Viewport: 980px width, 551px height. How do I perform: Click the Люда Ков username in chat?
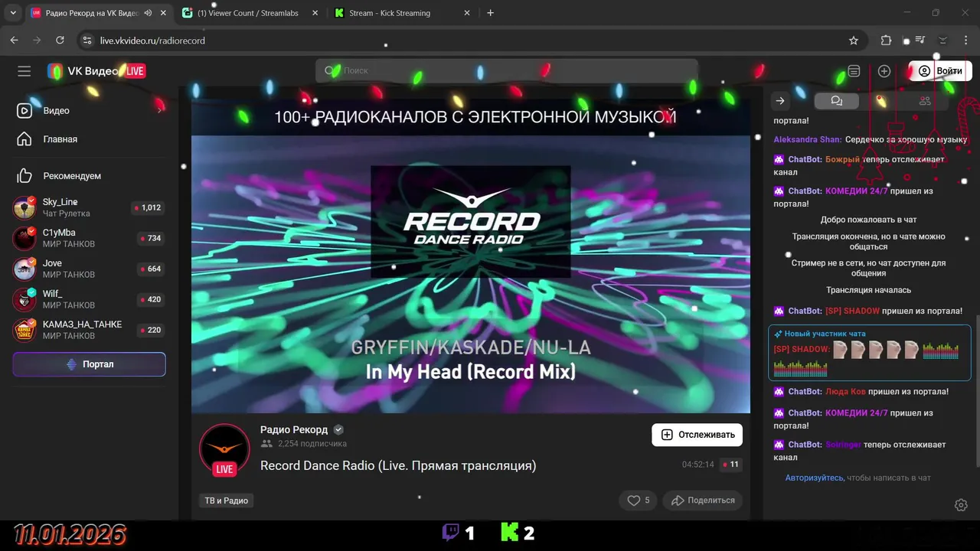click(845, 392)
